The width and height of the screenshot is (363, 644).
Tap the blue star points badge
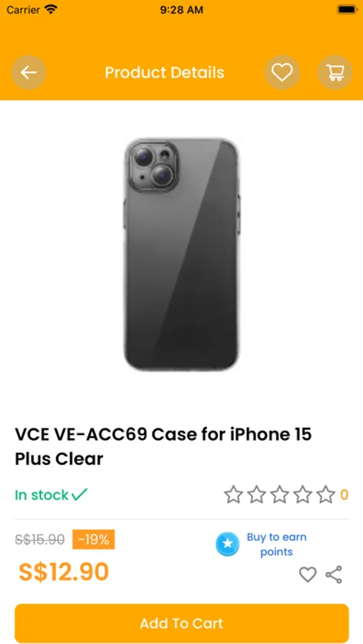[x=228, y=545]
